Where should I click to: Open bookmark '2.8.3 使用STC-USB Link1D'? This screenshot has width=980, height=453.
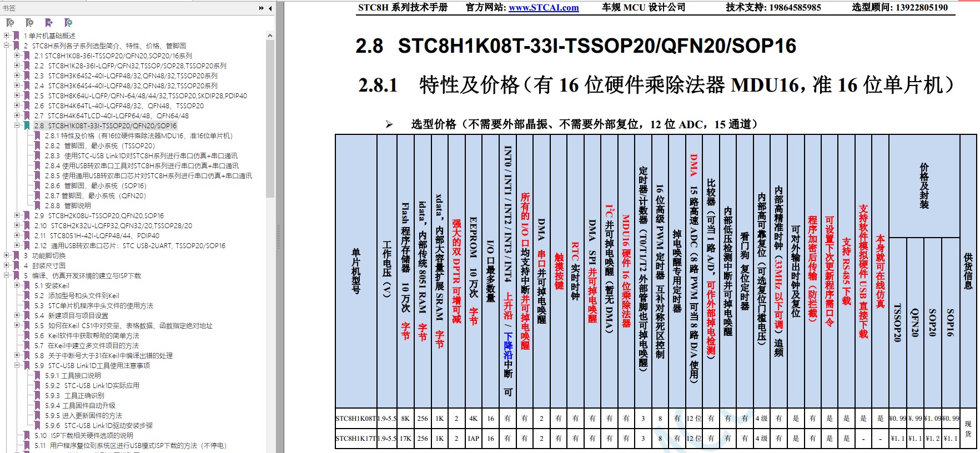click(x=141, y=155)
